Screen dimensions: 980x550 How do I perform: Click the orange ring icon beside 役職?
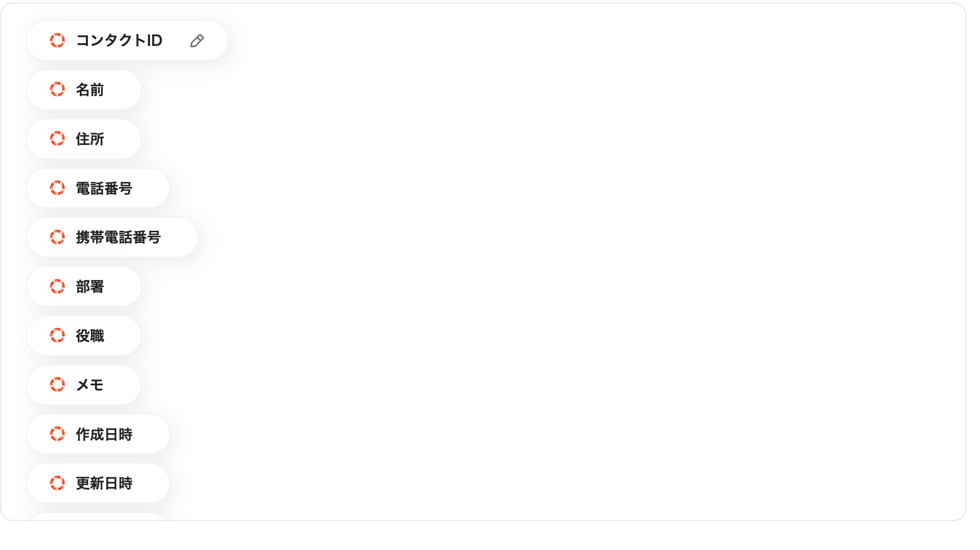click(x=57, y=335)
